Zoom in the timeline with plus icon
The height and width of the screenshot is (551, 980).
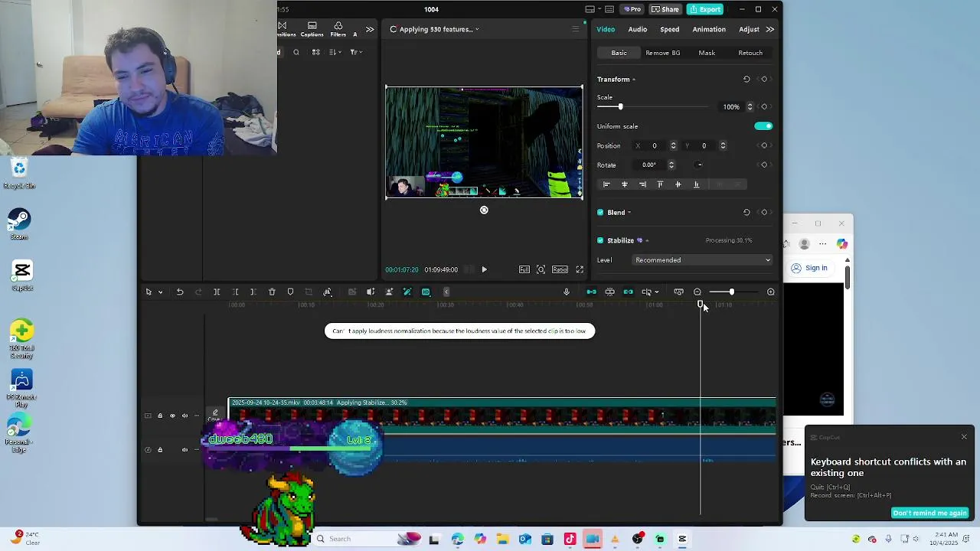click(771, 292)
